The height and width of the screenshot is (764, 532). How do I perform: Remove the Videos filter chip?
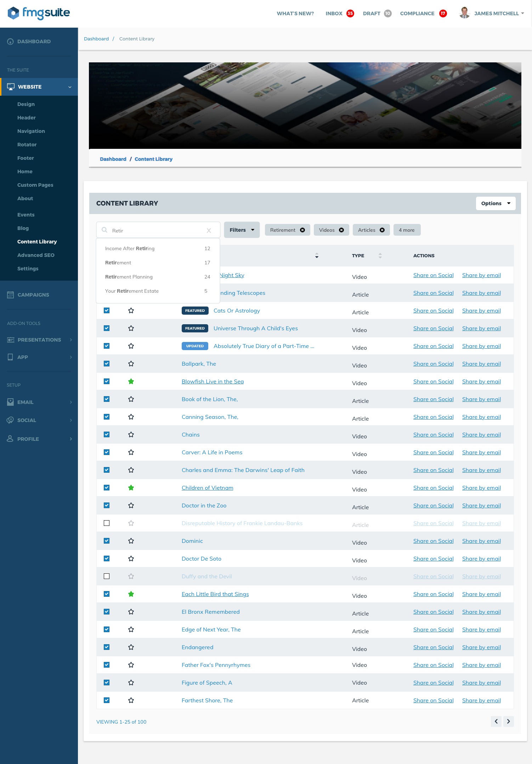[x=341, y=230]
